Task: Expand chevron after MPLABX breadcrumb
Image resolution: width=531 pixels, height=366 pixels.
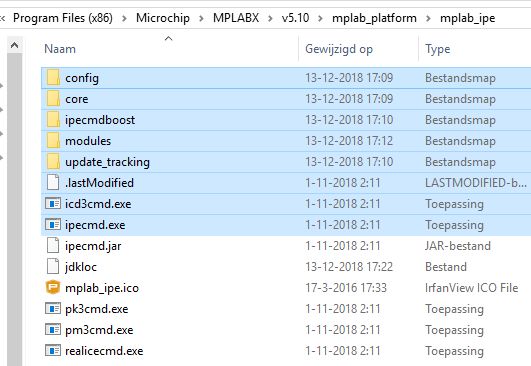Action: coord(270,18)
